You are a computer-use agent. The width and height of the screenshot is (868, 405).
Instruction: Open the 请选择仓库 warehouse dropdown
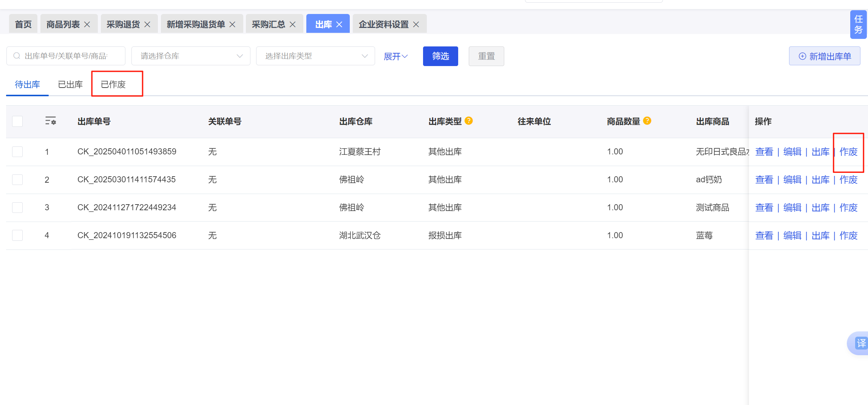pyautogui.click(x=191, y=56)
